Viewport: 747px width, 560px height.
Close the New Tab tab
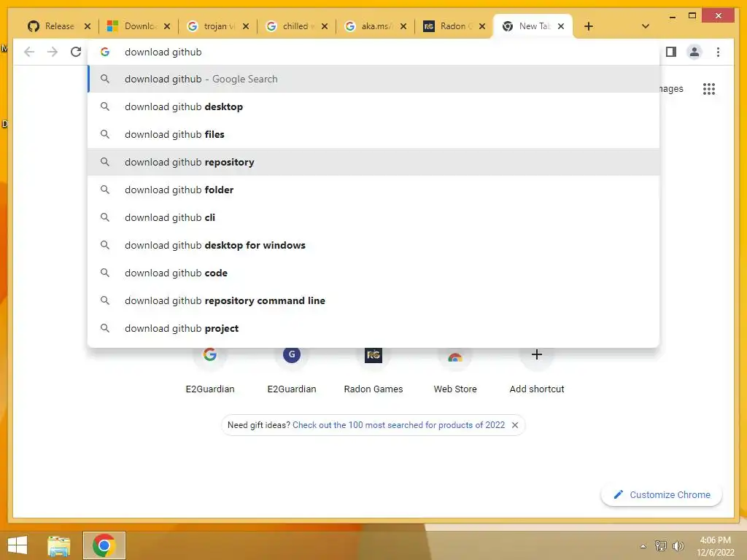561,26
